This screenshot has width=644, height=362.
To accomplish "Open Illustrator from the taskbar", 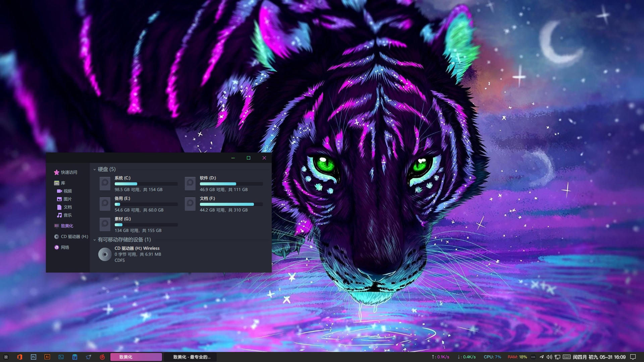I will 47,357.
